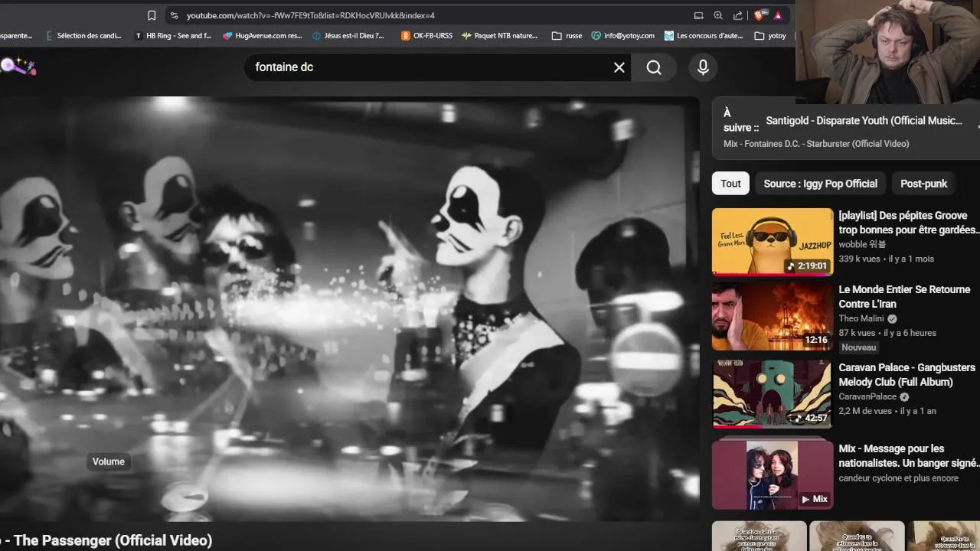Viewport: 980px width, 551px height.
Task: Click the 'The Passenger (Official Video)' title
Action: (113, 540)
